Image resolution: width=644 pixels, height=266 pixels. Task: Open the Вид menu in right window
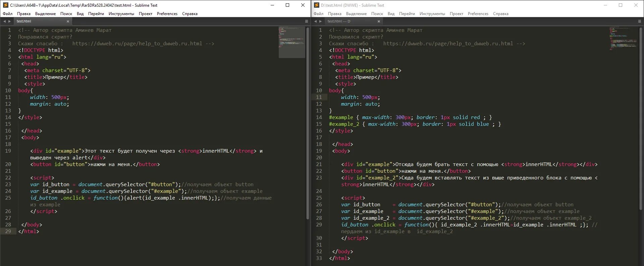coord(391,14)
